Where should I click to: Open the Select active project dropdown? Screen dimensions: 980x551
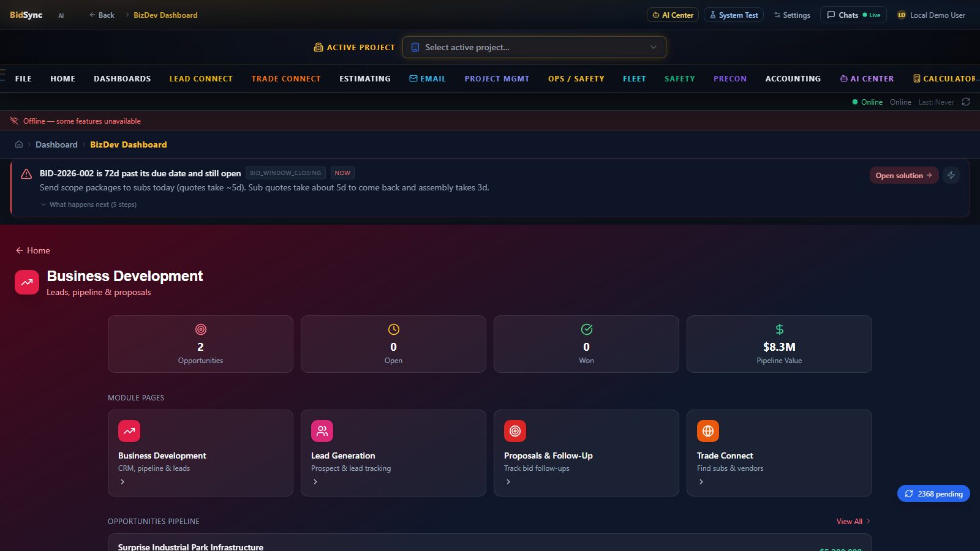(x=534, y=47)
